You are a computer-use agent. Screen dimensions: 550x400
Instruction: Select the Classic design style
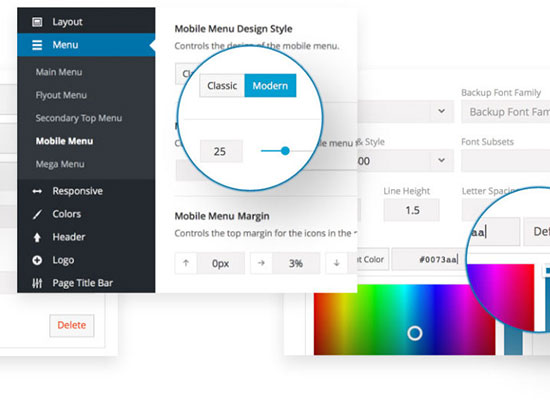point(222,86)
